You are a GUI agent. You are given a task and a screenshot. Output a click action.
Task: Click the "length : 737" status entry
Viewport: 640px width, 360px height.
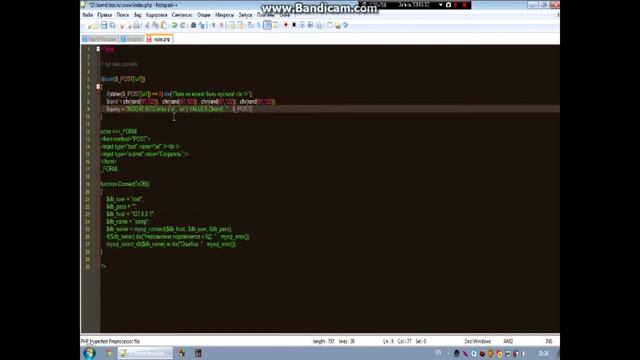click(324, 341)
